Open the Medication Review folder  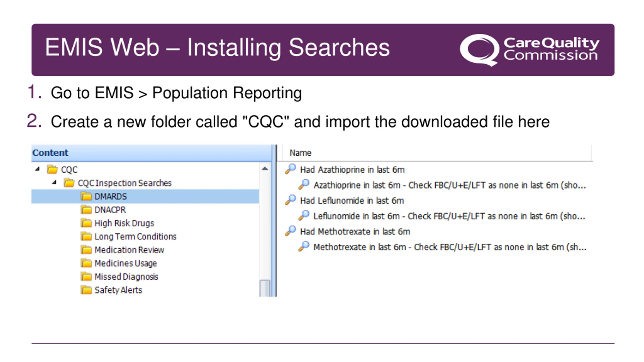pyautogui.click(x=129, y=250)
